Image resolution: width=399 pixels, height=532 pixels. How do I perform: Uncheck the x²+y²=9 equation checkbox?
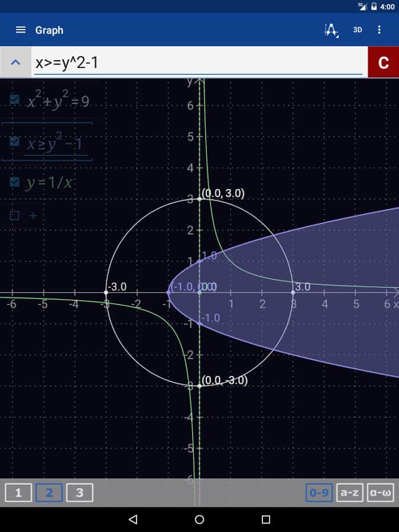pos(15,100)
